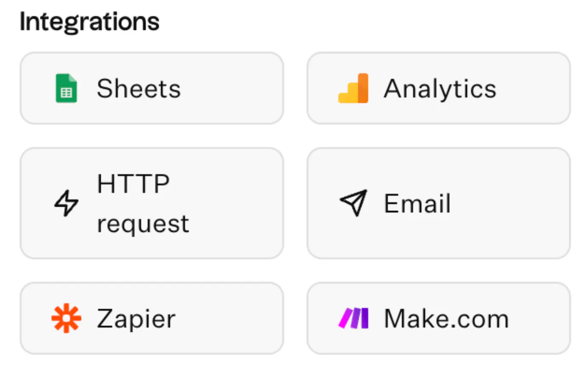Open the Analytics integration card
Screen dimensions: 588x369
pos(438,88)
